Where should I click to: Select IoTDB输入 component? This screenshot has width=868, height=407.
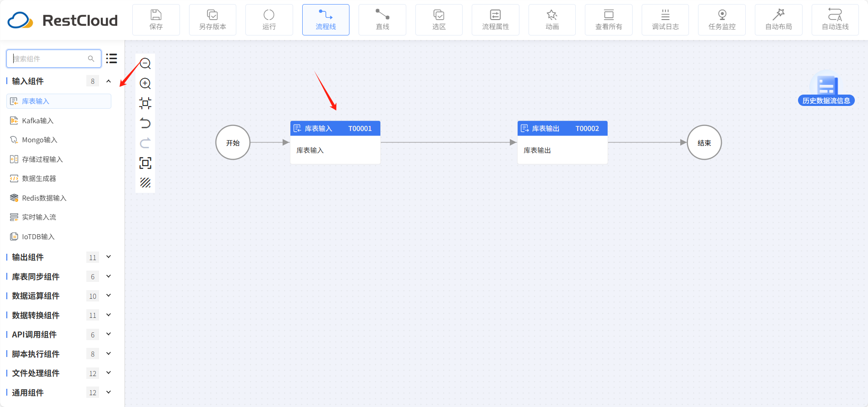[x=59, y=236]
